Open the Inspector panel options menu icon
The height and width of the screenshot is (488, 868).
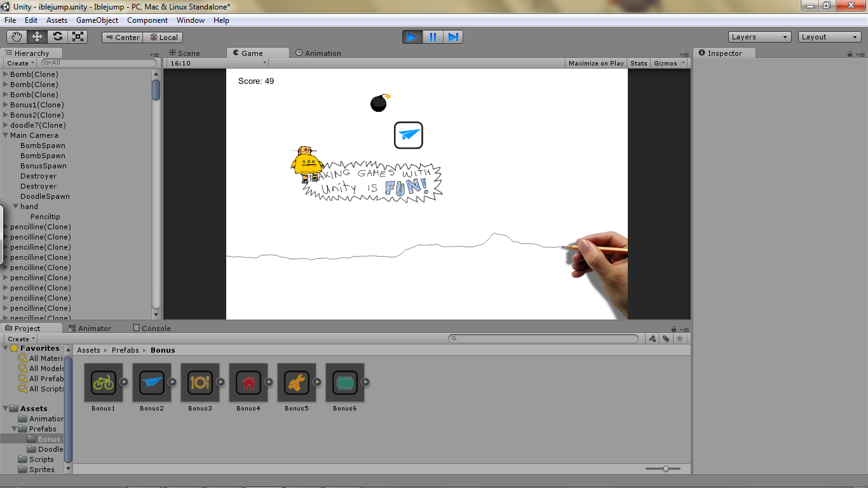860,54
